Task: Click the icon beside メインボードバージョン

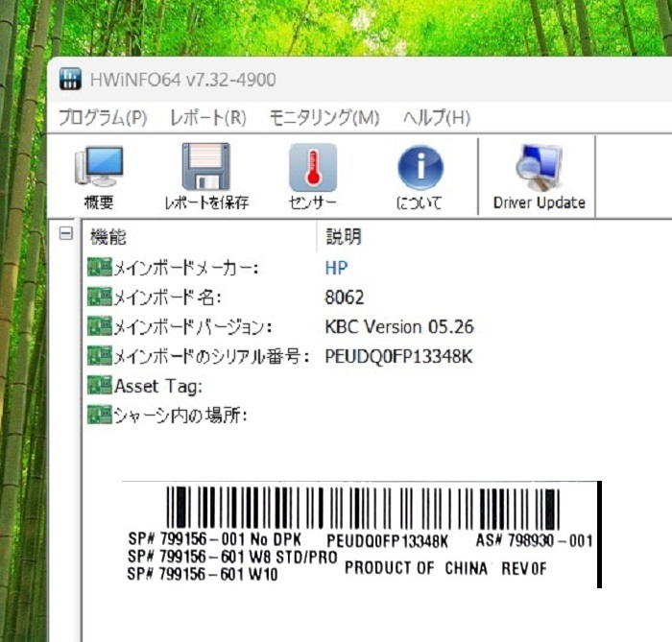Action: [100, 326]
